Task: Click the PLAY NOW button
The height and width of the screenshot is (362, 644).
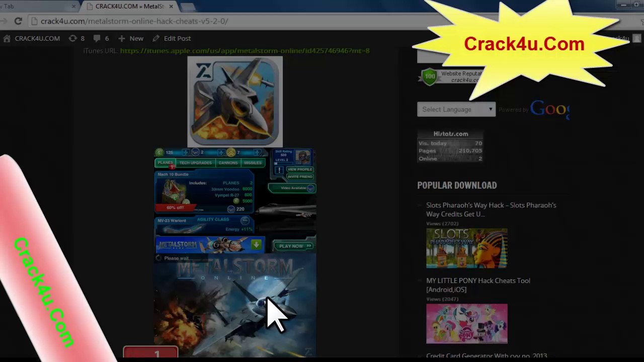Action: tap(293, 246)
